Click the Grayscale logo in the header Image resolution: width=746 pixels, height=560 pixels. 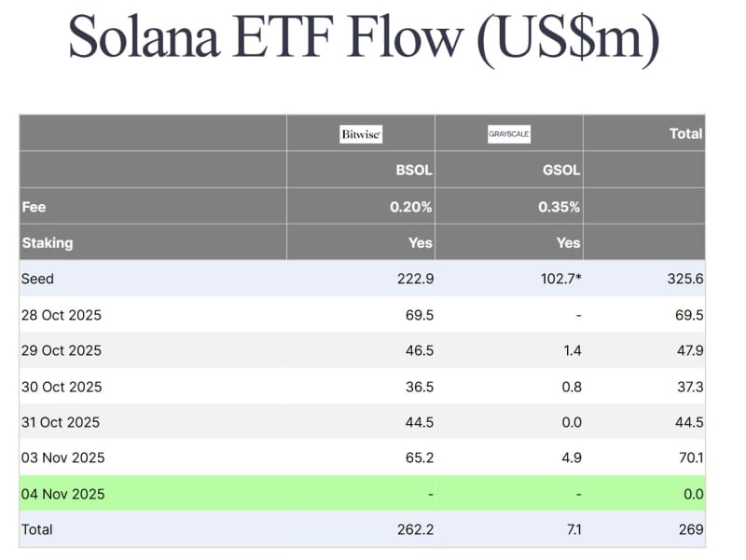(508, 134)
